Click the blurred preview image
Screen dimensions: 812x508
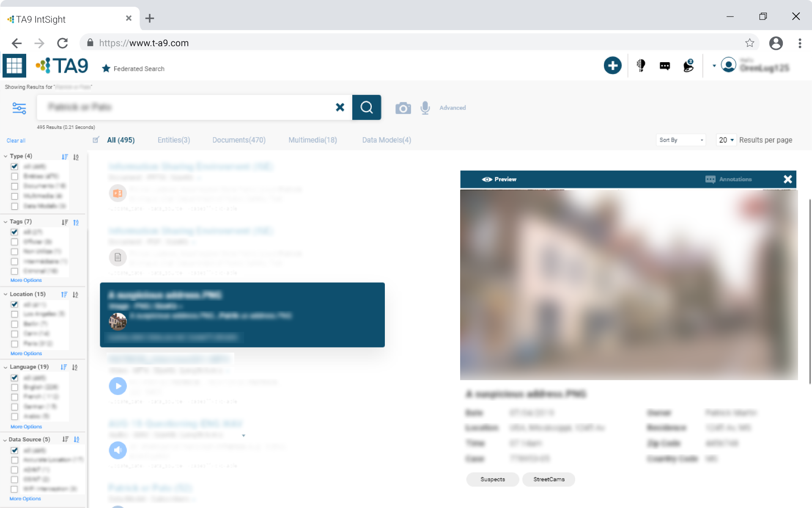(628, 284)
